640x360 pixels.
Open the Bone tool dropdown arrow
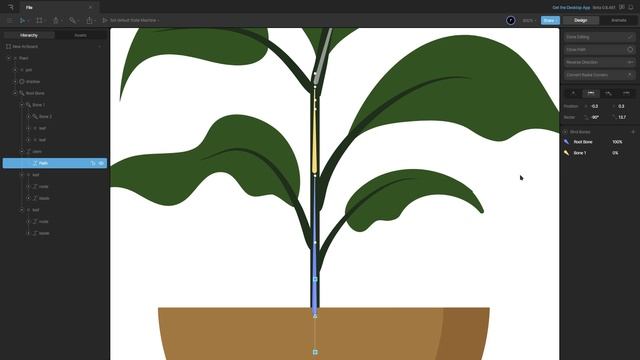78,20
